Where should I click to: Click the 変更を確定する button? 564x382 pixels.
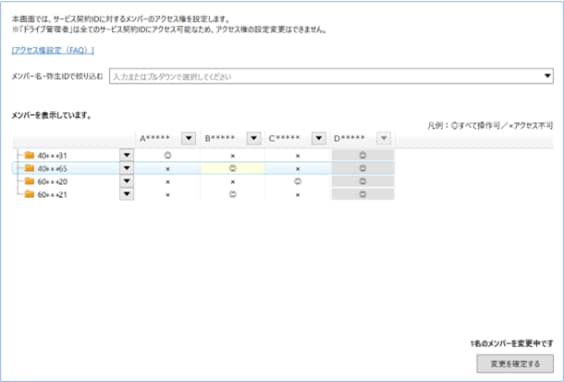click(x=515, y=364)
